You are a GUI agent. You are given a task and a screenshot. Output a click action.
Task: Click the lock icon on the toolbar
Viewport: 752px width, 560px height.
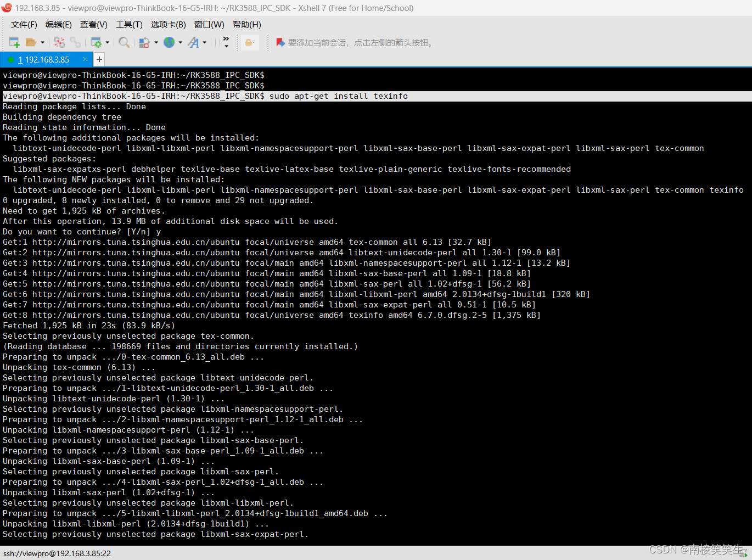point(250,42)
